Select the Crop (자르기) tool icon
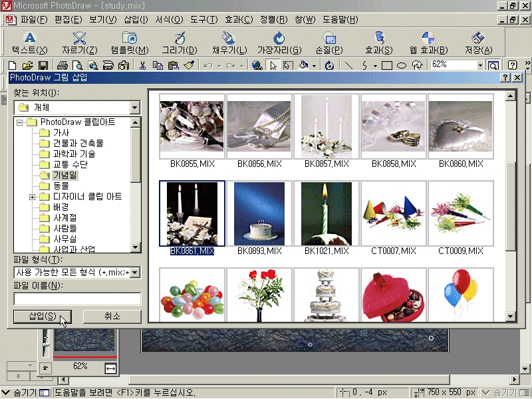The width and height of the screenshot is (532, 399). (x=79, y=39)
